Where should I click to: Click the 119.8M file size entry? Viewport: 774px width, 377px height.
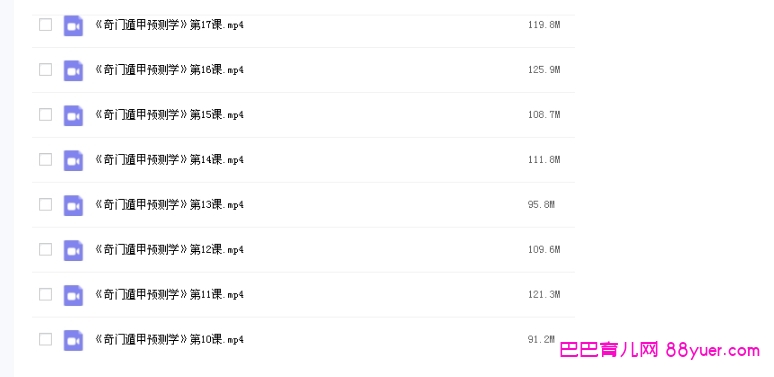[x=544, y=25]
